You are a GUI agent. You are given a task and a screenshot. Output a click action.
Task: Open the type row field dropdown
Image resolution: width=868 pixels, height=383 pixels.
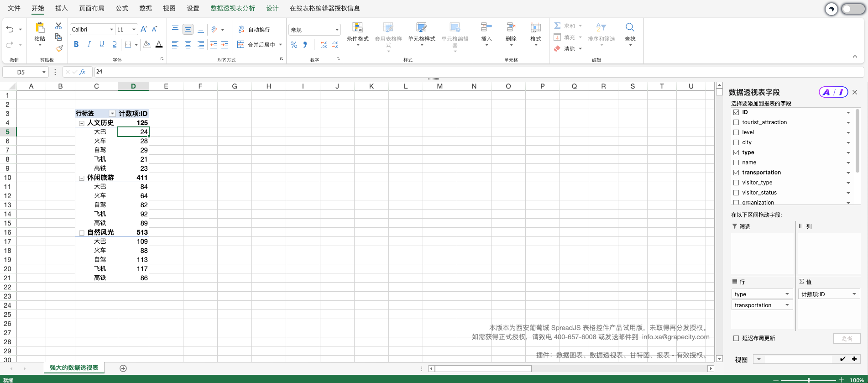787,294
